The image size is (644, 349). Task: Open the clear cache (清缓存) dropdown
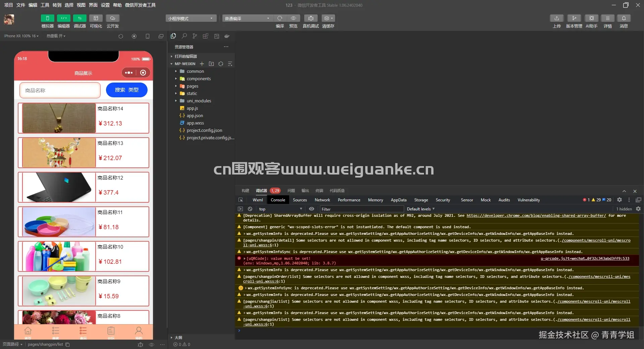tap(328, 18)
